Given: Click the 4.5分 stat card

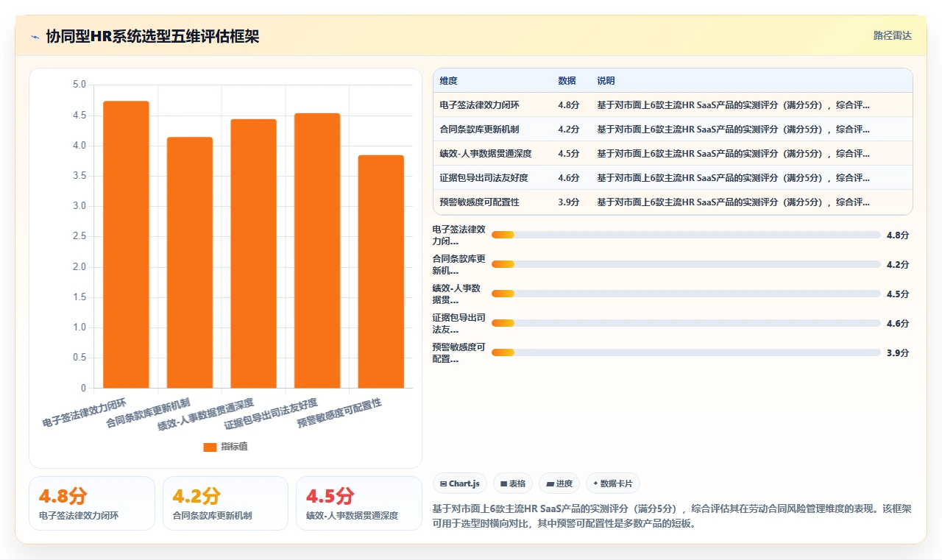Looking at the screenshot, I should tap(359, 503).
